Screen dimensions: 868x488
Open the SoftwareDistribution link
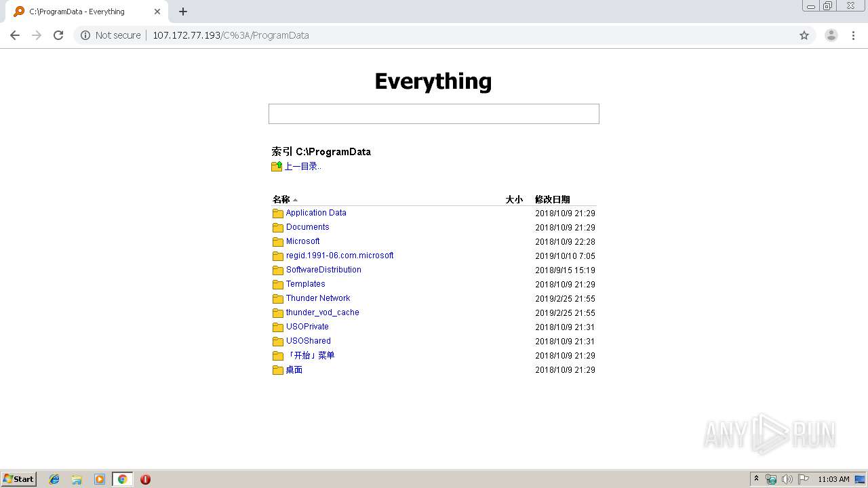323,270
